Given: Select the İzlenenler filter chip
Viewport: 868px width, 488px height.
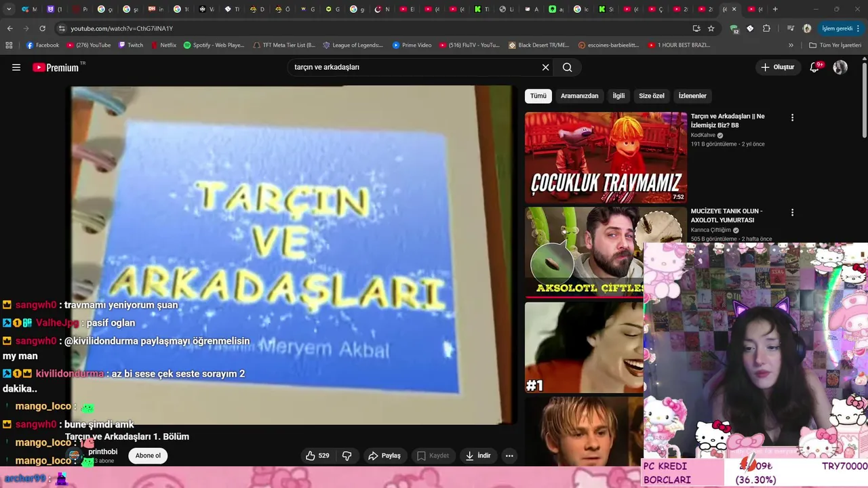Looking at the screenshot, I should (692, 96).
